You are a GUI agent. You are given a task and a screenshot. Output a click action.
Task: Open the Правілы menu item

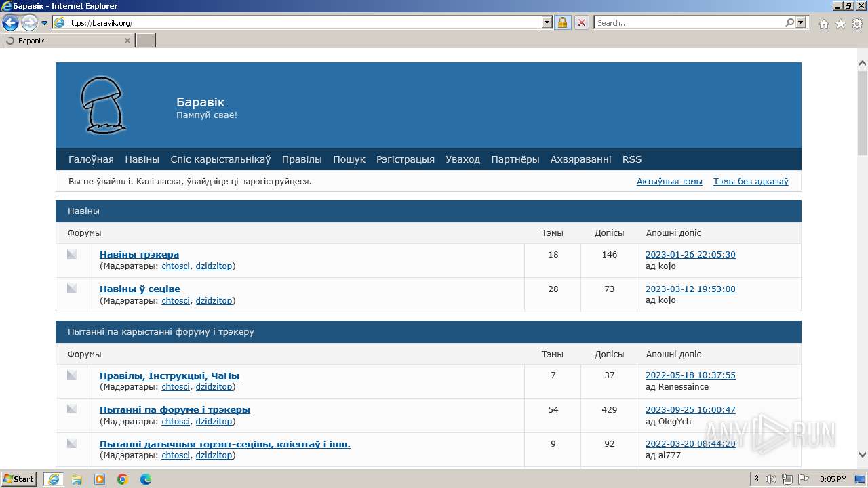tap(302, 159)
